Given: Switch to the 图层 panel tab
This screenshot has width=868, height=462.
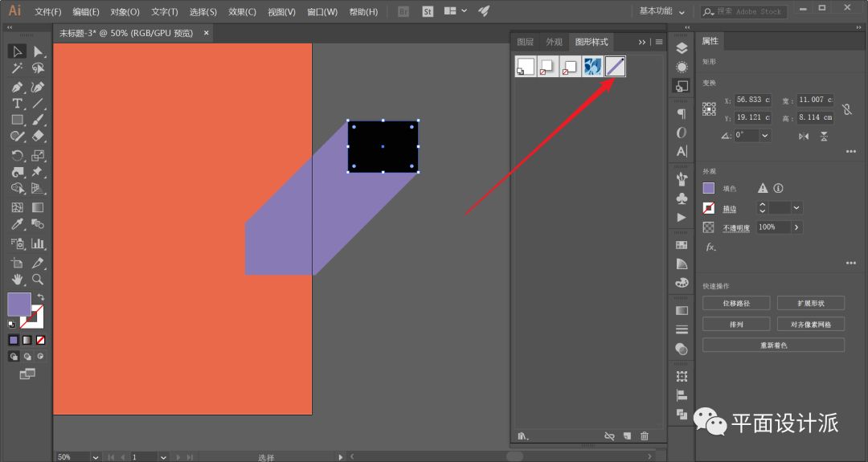Looking at the screenshot, I should click(525, 42).
